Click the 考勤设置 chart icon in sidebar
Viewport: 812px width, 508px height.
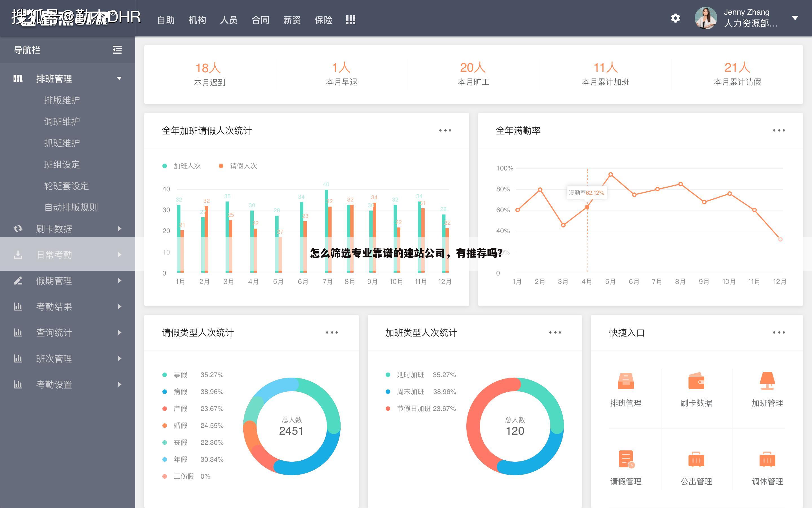(x=18, y=384)
